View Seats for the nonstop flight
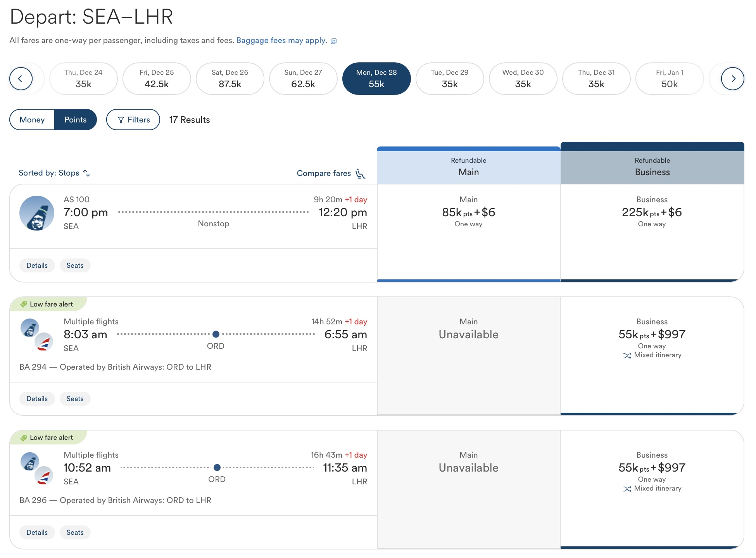This screenshot has height=558, width=756. [75, 265]
